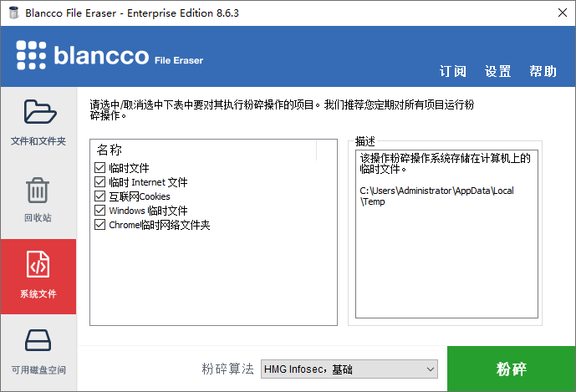Viewport: 576px width, 392px height.
Task: Select the Windows 临时文件 row text
Action: pos(148,211)
